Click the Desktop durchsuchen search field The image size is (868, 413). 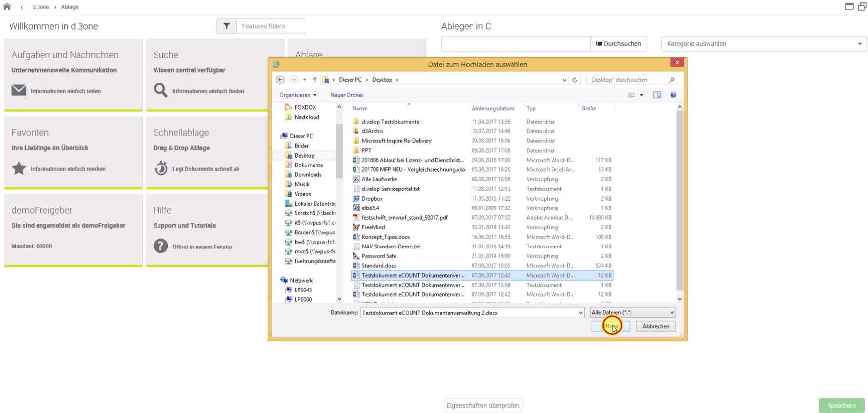coord(627,80)
